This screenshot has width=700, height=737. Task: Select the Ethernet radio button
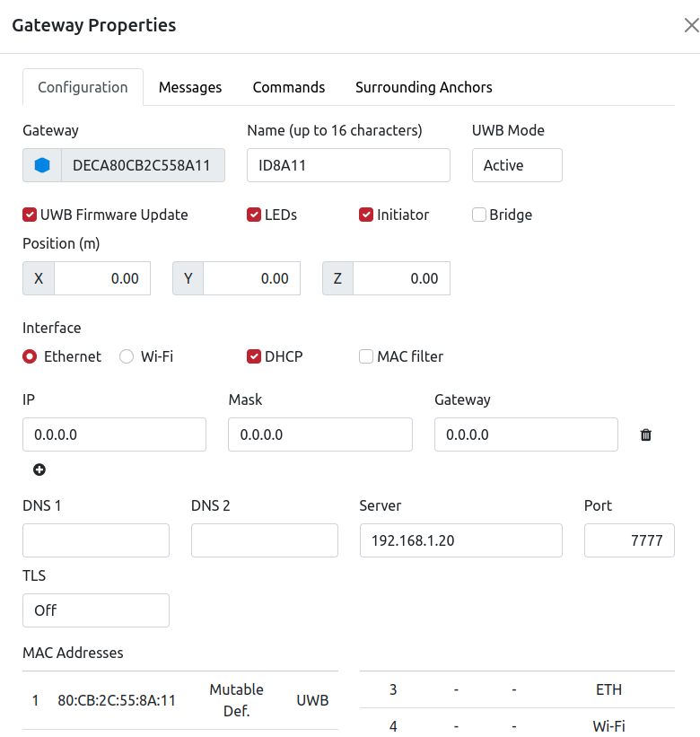coord(30,356)
